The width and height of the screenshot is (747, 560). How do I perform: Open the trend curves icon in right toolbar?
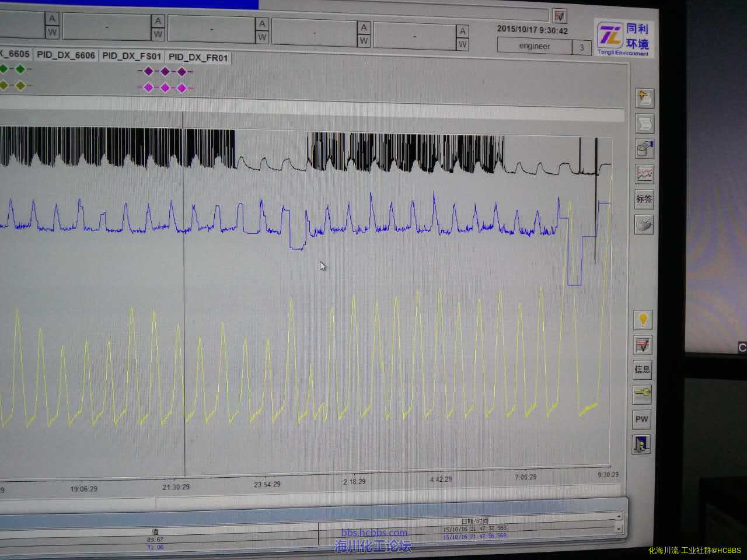pyautogui.click(x=644, y=174)
